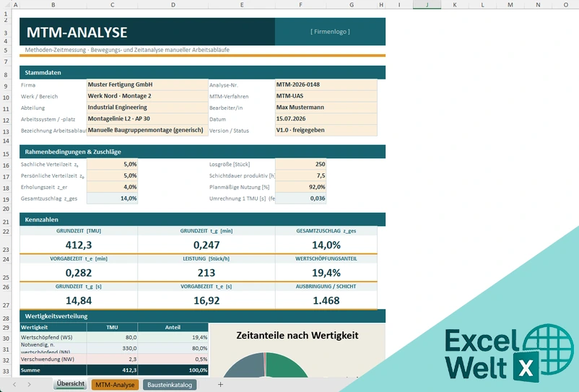Select Ausbringung / Schicht value 1.468

pos(326,300)
